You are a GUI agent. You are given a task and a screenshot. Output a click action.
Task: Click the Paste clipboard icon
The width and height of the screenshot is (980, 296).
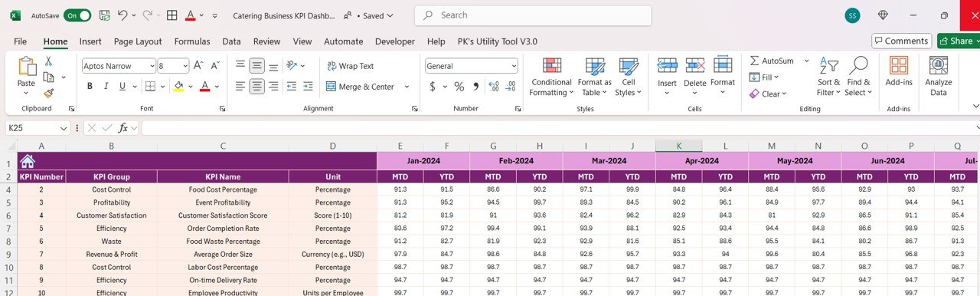(26, 67)
